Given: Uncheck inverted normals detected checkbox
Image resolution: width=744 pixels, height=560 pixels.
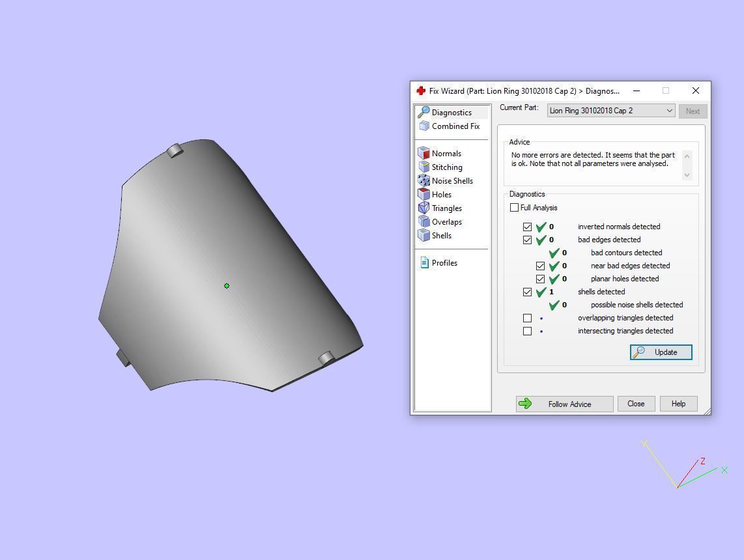Looking at the screenshot, I should [x=527, y=227].
